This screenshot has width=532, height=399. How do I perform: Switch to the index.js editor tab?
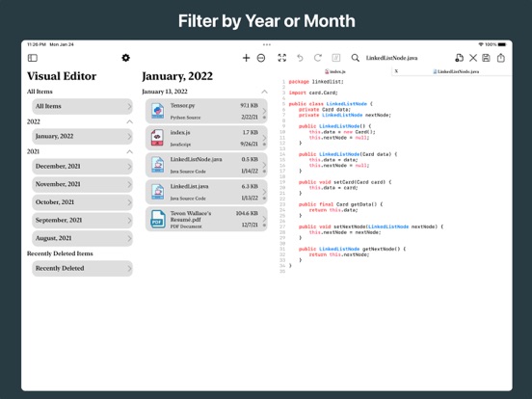point(335,71)
